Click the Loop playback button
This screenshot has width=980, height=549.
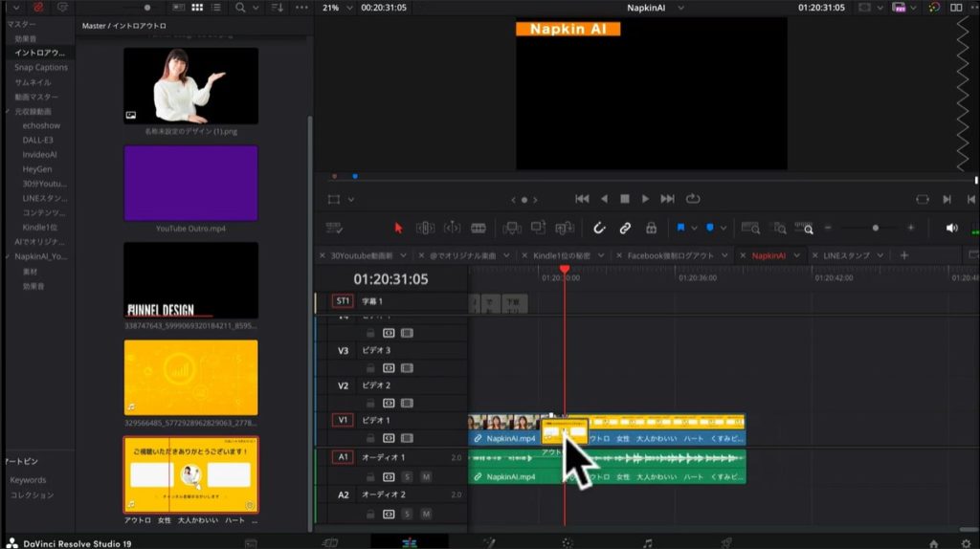693,199
